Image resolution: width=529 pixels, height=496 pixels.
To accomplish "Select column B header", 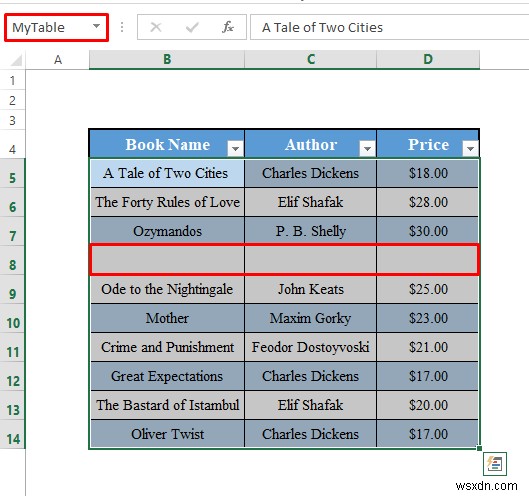I will coord(167,60).
